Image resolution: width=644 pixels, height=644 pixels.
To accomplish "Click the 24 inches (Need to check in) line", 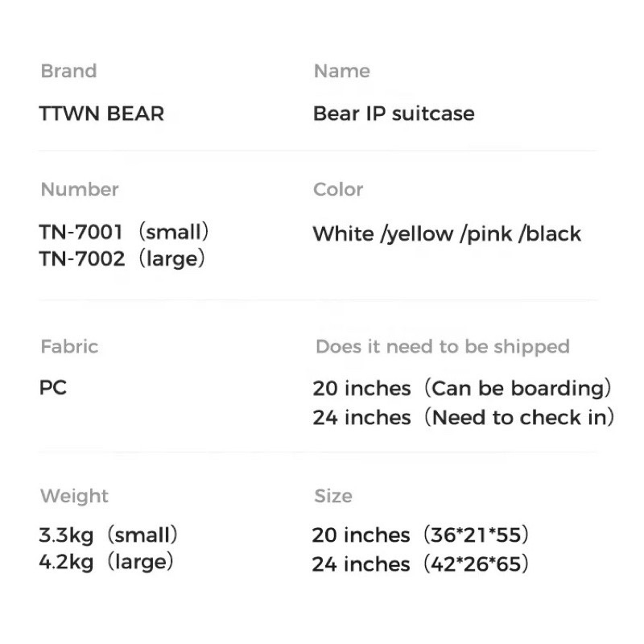I will click(464, 418).
